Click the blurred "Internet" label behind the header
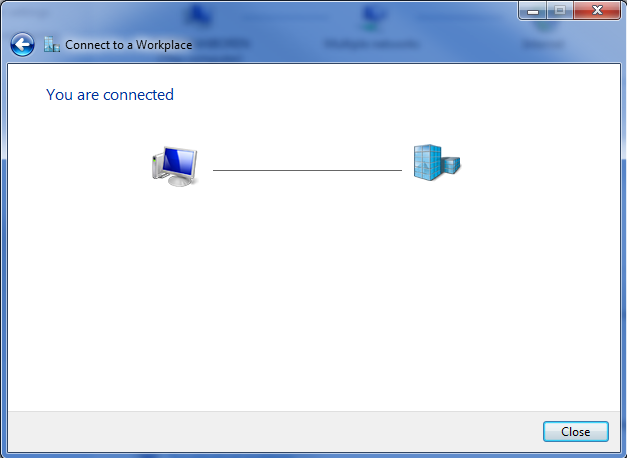This screenshot has height=458, width=627. [x=544, y=44]
